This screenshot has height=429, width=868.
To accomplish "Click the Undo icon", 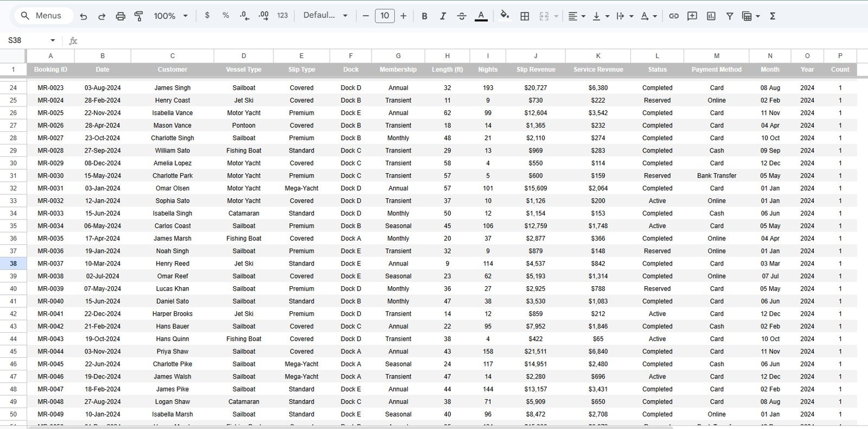I will click(83, 16).
